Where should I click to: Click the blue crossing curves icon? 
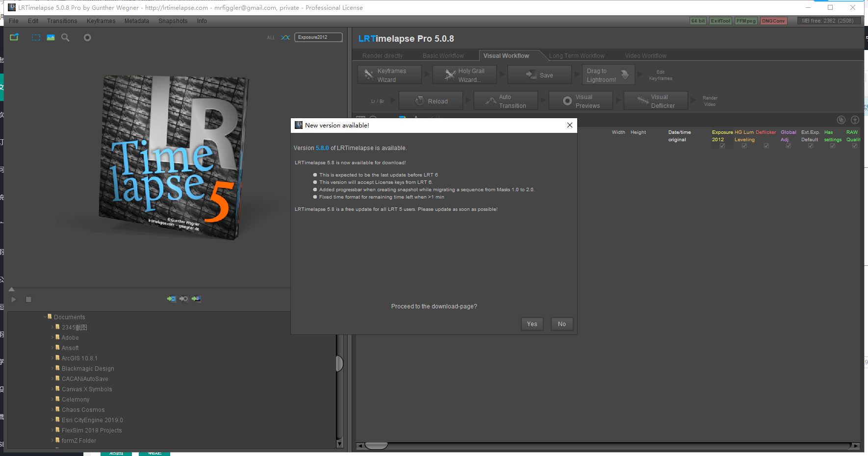pyautogui.click(x=285, y=37)
